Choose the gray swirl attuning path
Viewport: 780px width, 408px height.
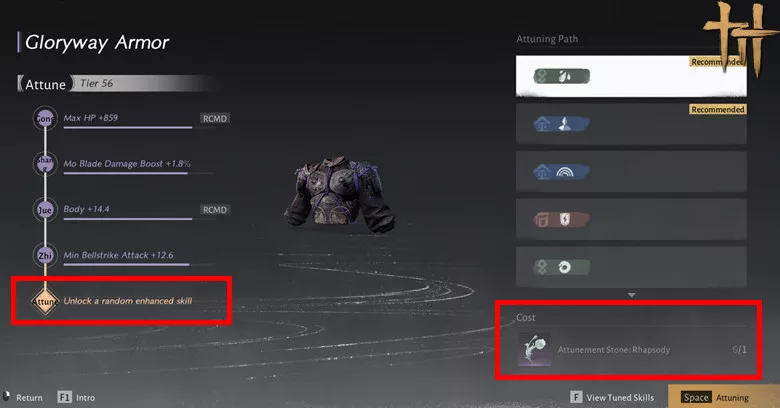tap(631, 267)
